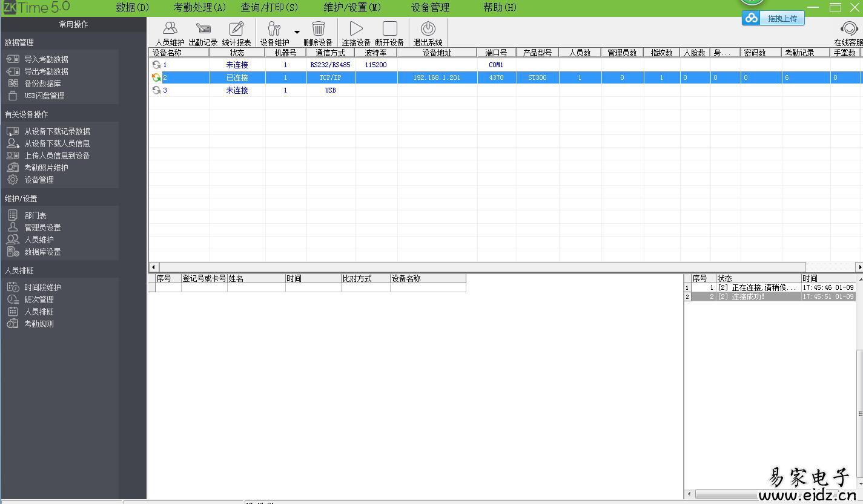Select connected device row 2 TCP/IP

504,77
